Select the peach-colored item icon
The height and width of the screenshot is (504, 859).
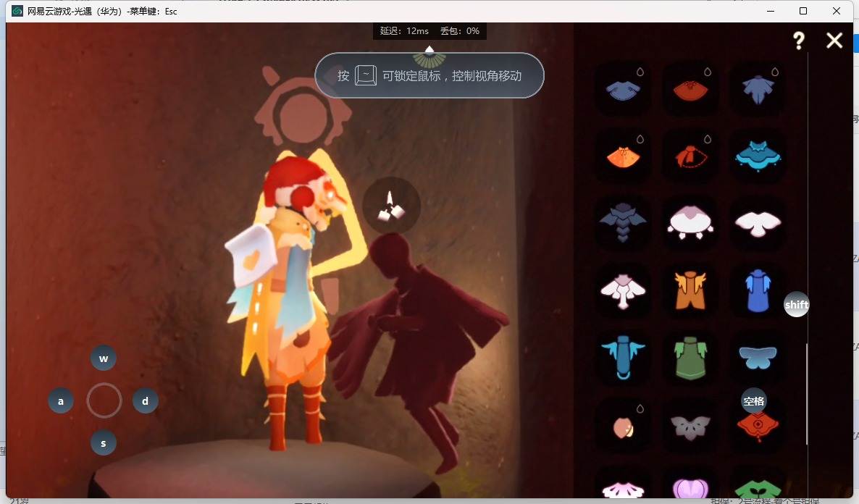[623, 427]
